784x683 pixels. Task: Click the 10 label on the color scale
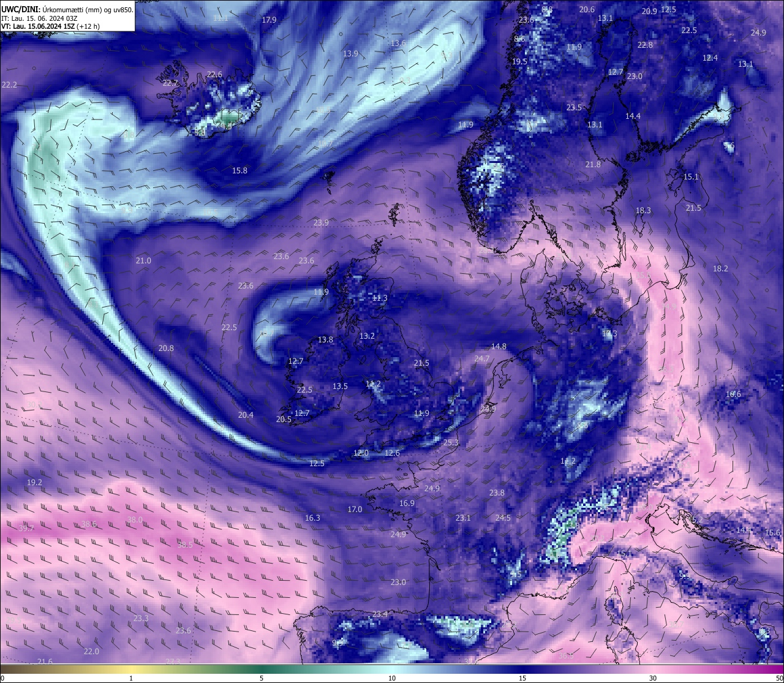[x=392, y=678]
